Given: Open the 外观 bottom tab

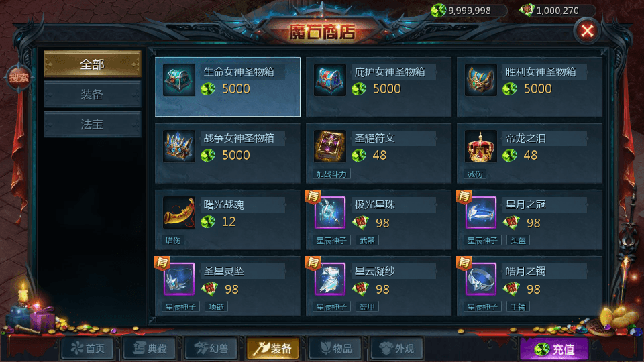Looking at the screenshot, I should (396, 349).
